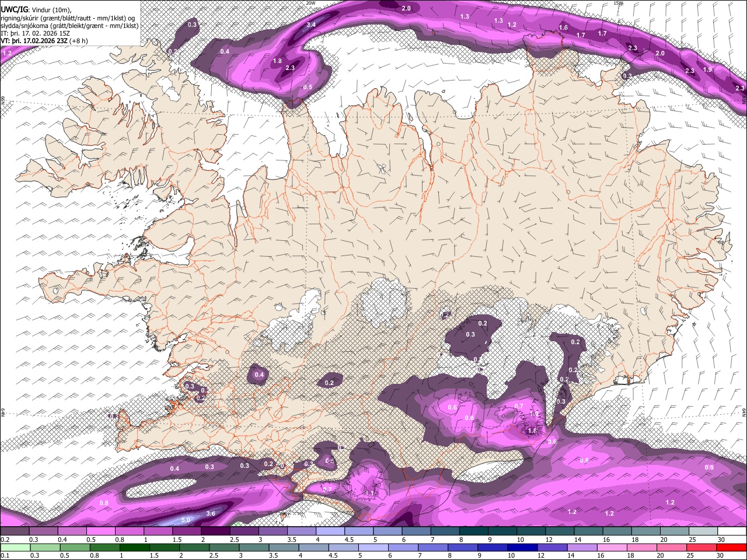Click the dark teal swatch starting at upper label 9
Screen dimensions: 747x560
[x=502, y=531]
